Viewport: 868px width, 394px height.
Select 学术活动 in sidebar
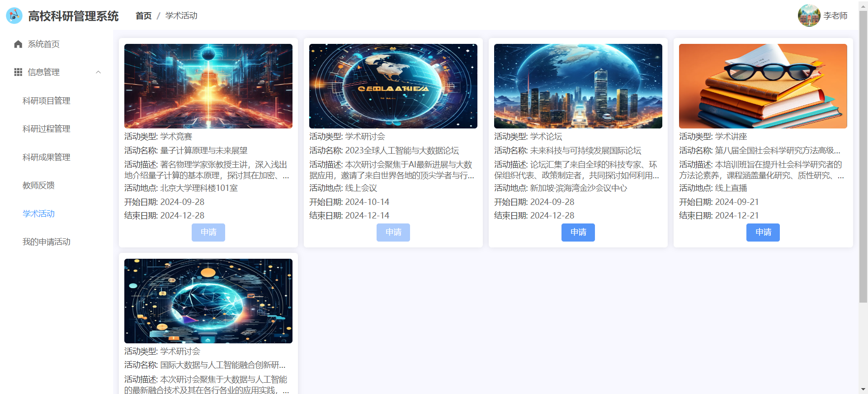[38, 214]
